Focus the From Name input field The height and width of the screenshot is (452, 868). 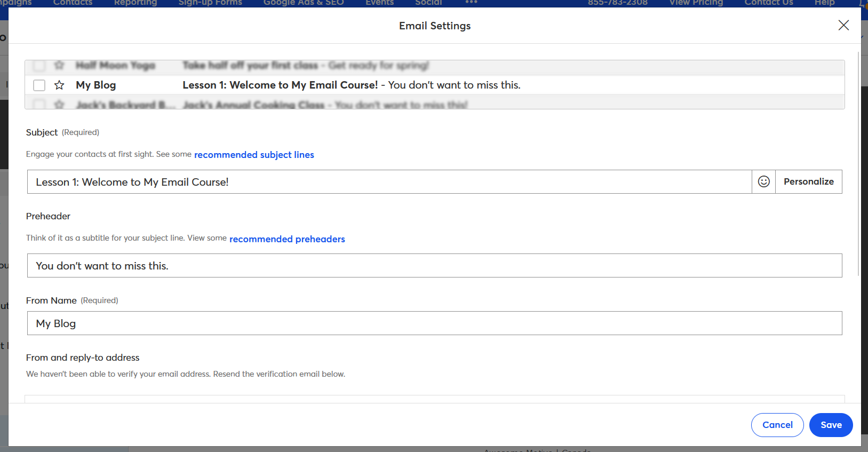(x=434, y=323)
